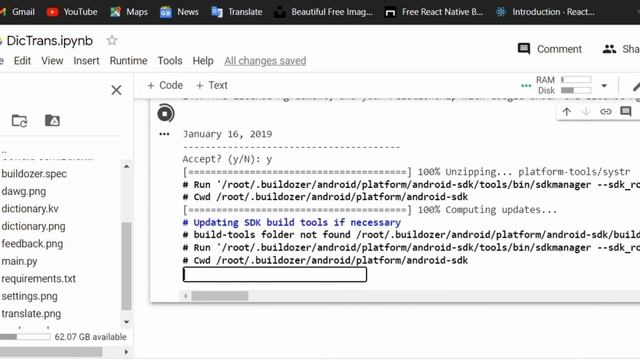Click the YouTube bookmark icon
This screenshot has height=360, width=640.
click(52, 12)
